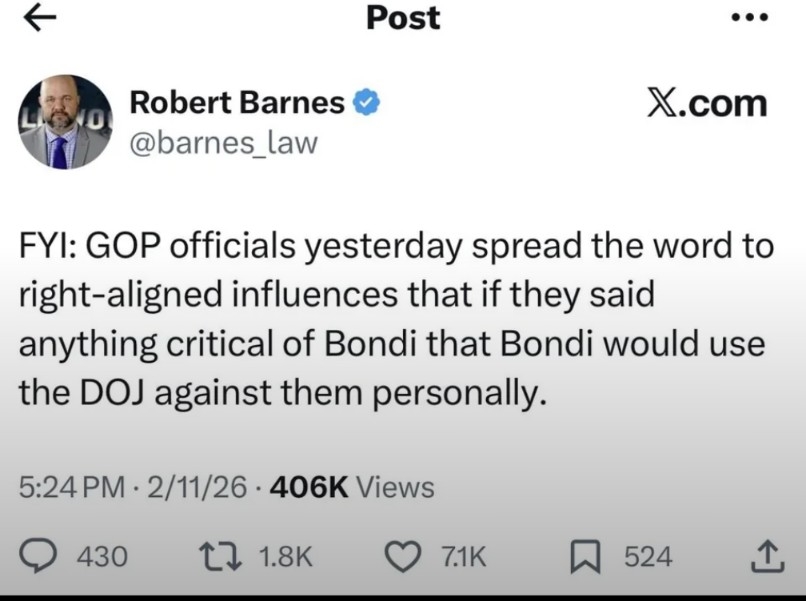Screen dimensions: 806x601
Task: Open the three-dot more options menu
Action: coord(750,18)
